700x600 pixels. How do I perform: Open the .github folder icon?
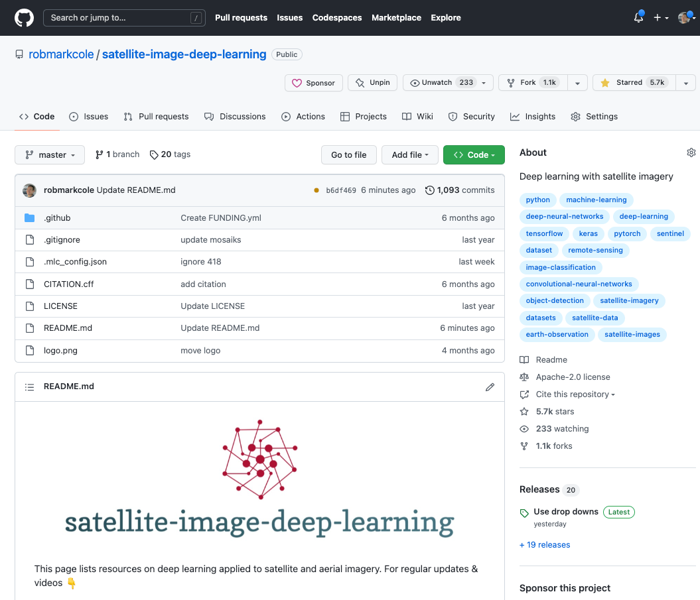[x=29, y=217]
